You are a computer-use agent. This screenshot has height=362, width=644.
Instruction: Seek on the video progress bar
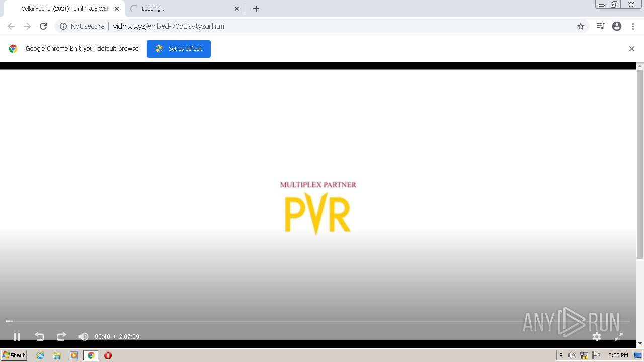(318, 321)
